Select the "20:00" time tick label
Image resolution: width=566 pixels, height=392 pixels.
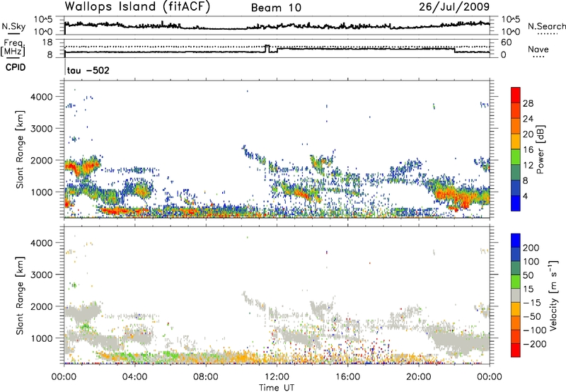(419, 377)
